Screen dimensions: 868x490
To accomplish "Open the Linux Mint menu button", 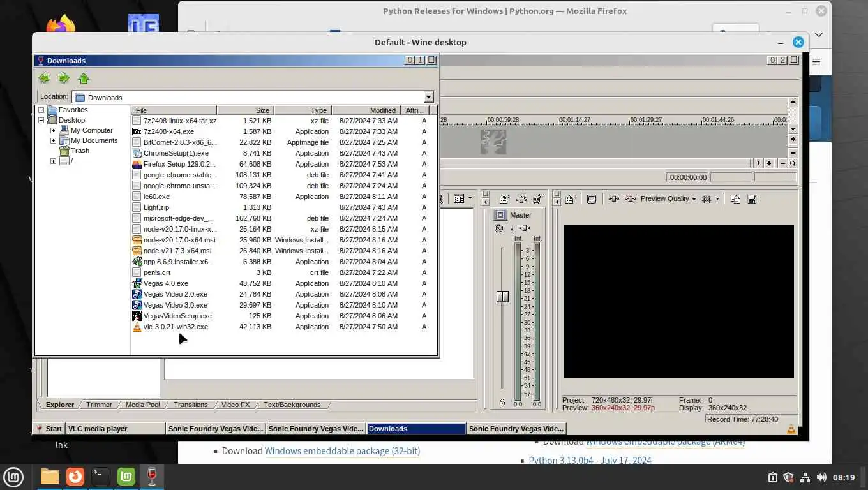I will (x=13, y=477).
